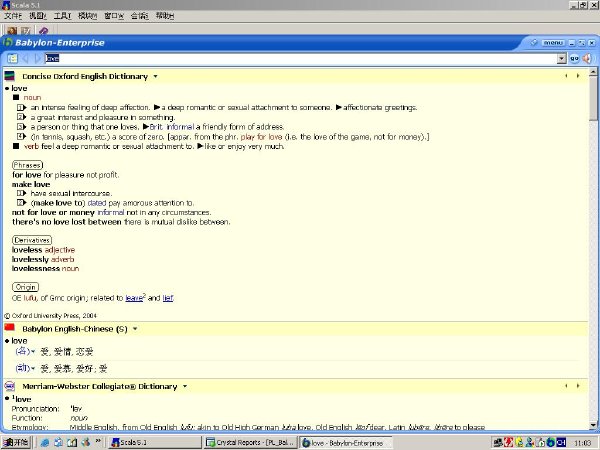Click the Concise Oxford dictionary book icon
The height and width of the screenshot is (450, 600).
10,76
